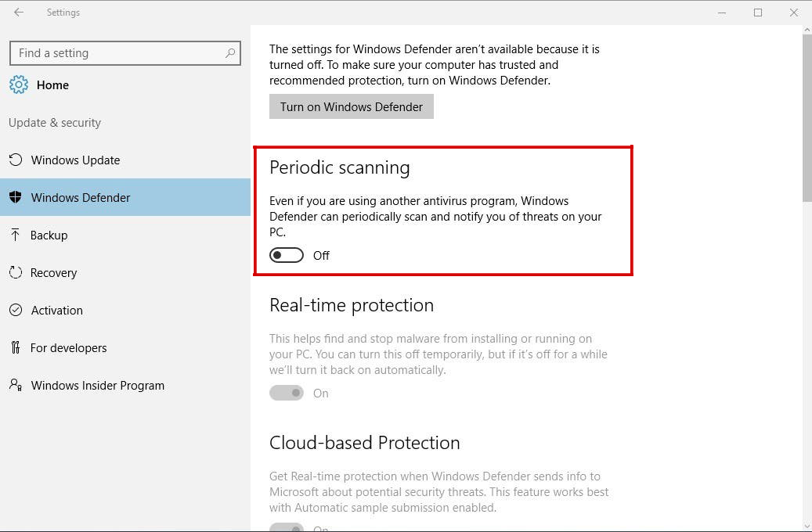This screenshot has height=532, width=812.
Task: Toggle Periodic scanning switch on
Action: pos(287,255)
